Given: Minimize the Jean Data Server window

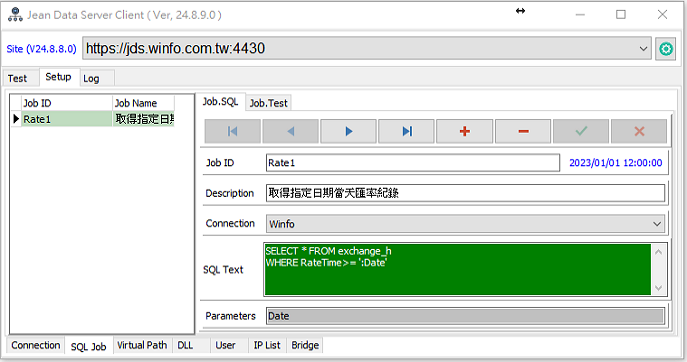Looking at the screenshot, I should [x=580, y=14].
